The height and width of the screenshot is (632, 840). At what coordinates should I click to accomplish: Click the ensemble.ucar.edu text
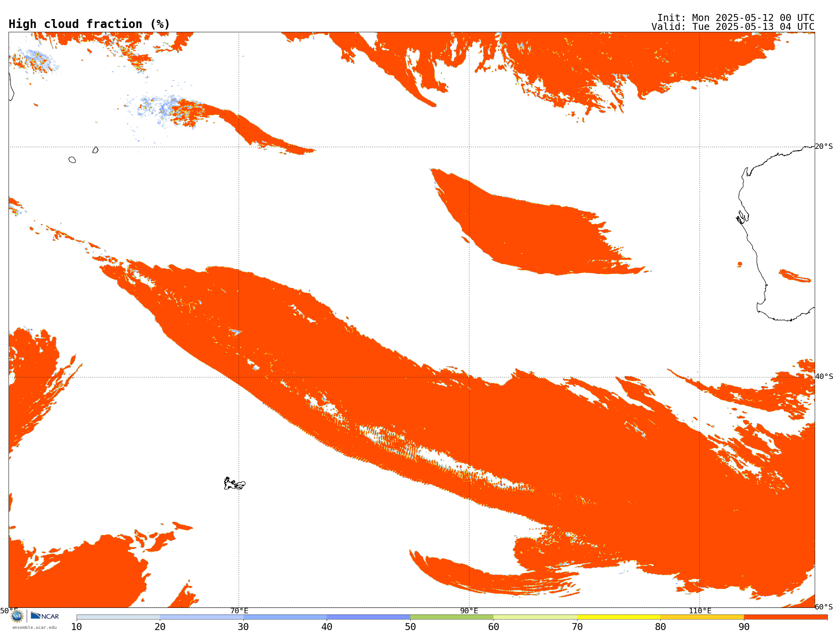pyautogui.click(x=35, y=627)
